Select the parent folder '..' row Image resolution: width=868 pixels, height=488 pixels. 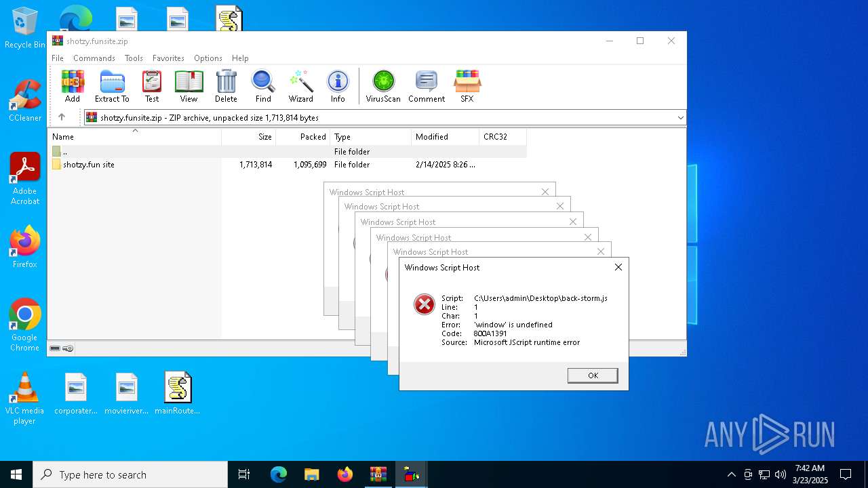coord(288,152)
